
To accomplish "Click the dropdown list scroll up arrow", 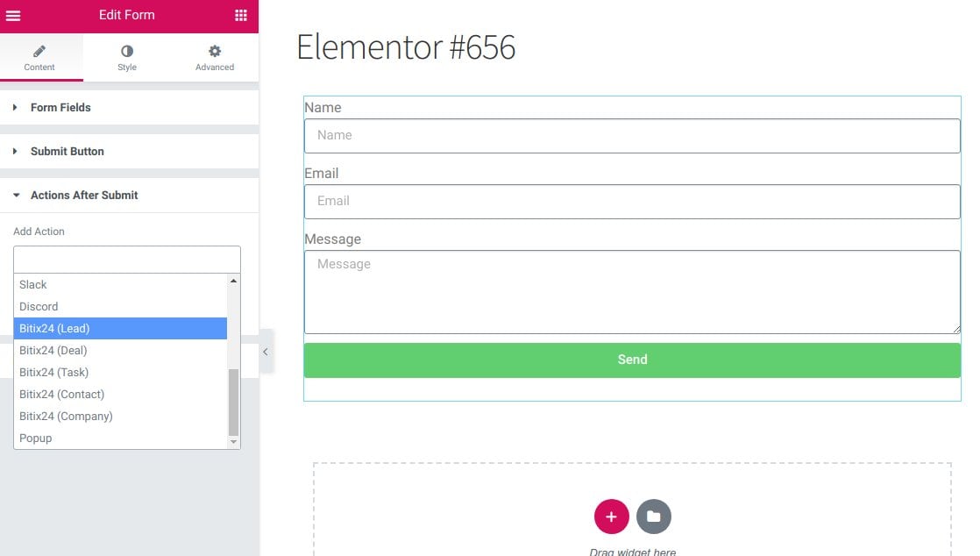I will coord(233,281).
